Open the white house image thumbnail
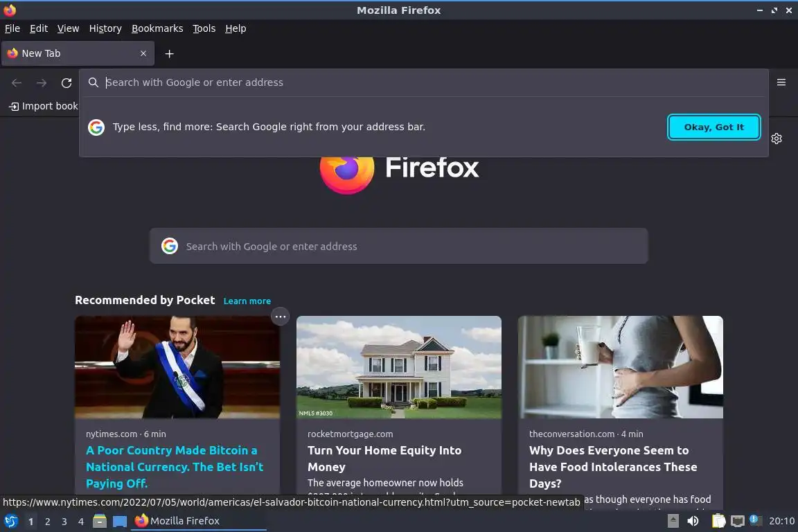 pyautogui.click(x=398, y=367)
